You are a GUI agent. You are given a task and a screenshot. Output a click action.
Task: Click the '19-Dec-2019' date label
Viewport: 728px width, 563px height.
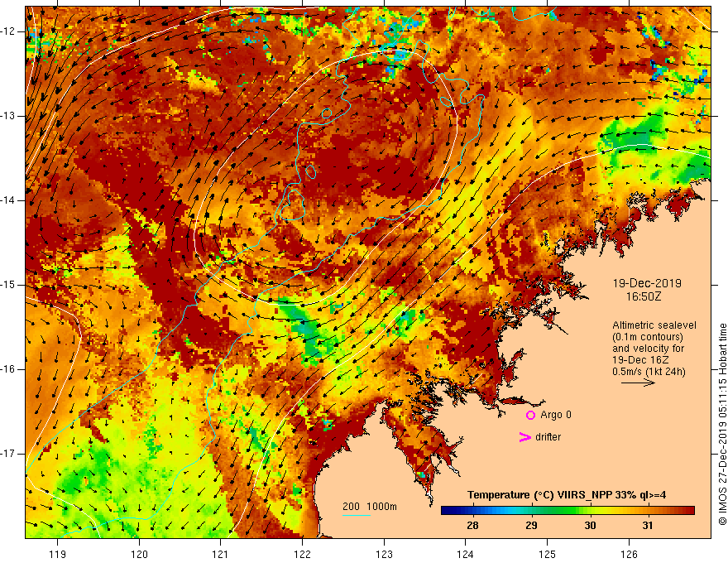(x=647, y=283)
